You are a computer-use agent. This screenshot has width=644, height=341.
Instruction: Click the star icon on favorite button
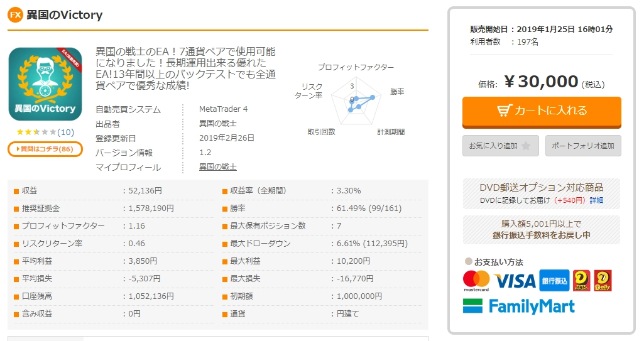coord(526,146)
